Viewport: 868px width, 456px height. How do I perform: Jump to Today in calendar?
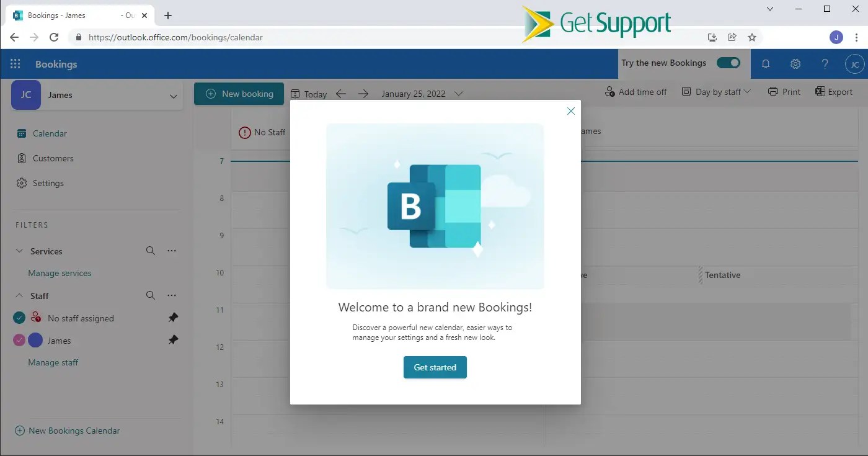(x=308, y=94)
